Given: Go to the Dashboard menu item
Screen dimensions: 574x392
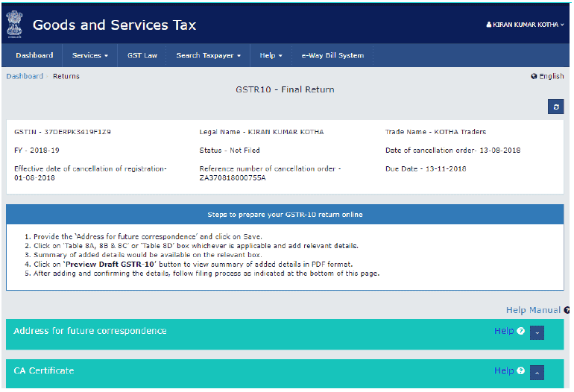Looking at the screenshot, I should click(34, 56).
